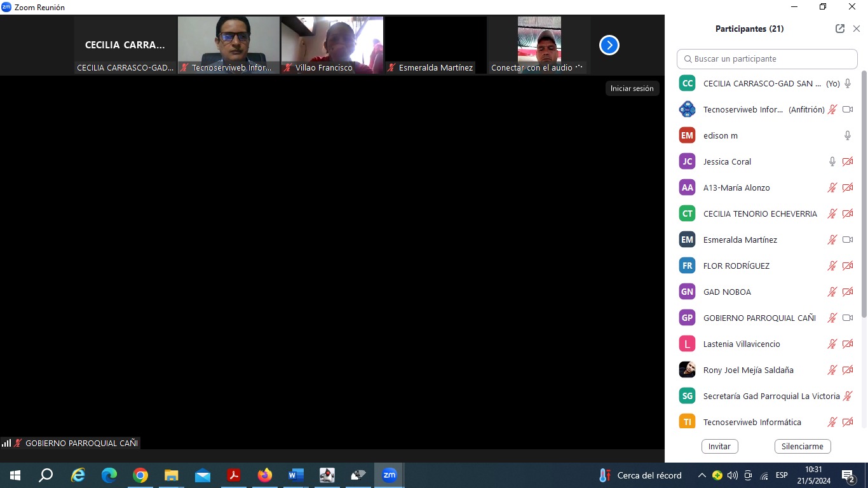Open Windows notification center

848,475
